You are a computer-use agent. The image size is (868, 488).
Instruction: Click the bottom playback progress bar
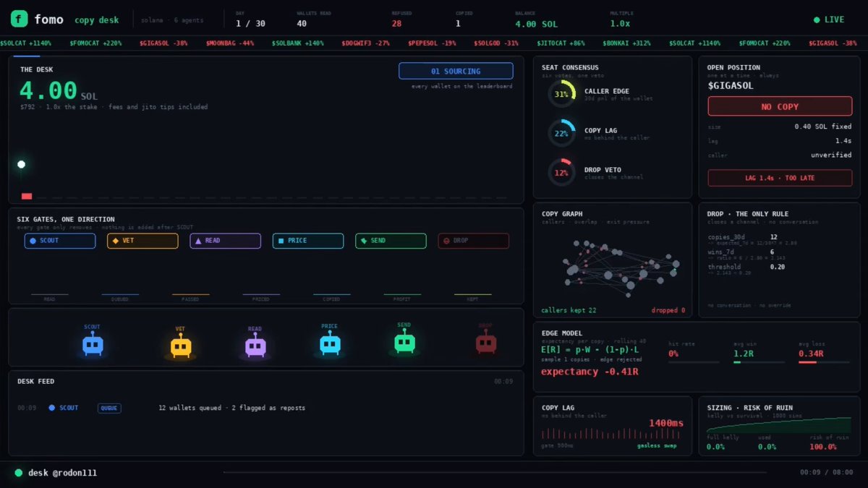(494, 473)
